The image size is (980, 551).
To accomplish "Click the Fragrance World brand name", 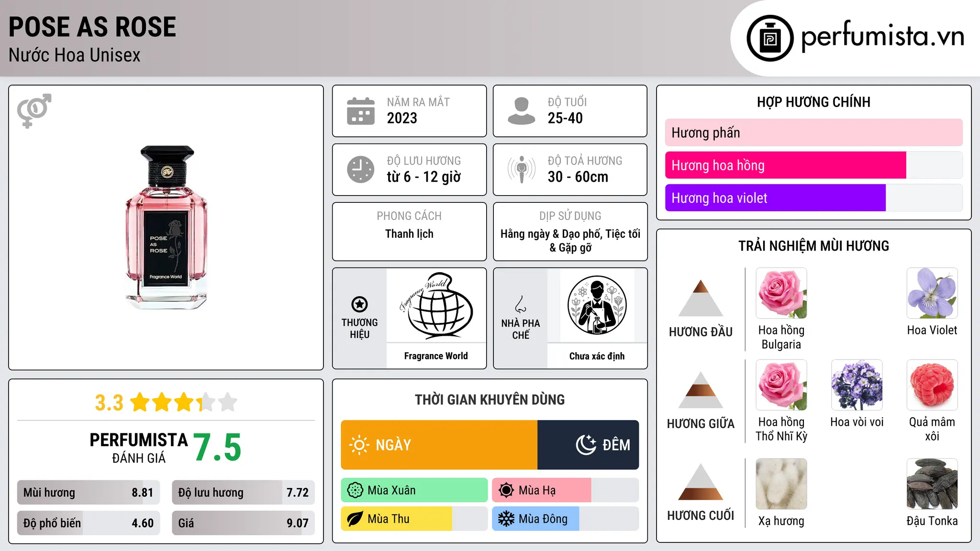I will (x=436, y=356).
